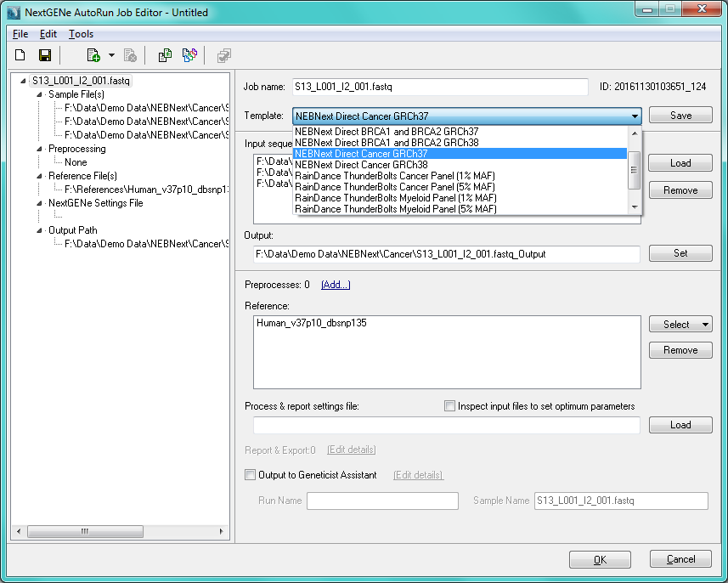The width and height of the screenshot is (728, 583).
Task: Click the Copy job toolbar icon
Action: [165, 55]
